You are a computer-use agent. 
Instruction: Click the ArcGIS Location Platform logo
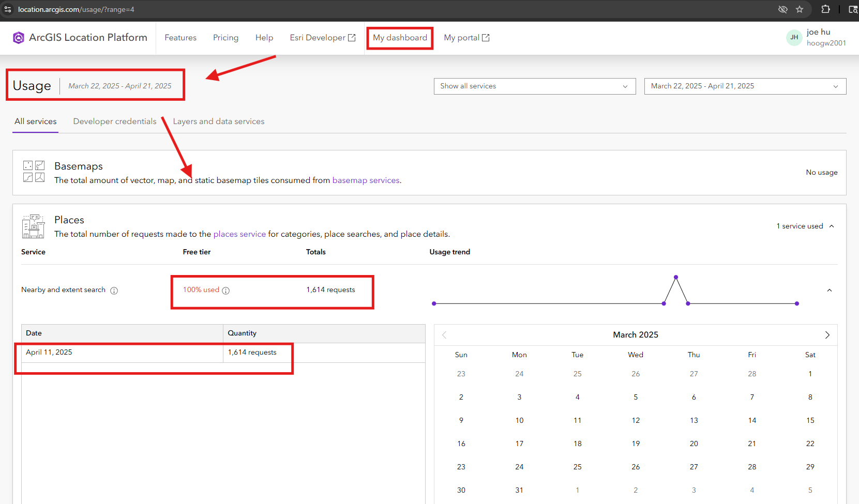click(80, 37)
